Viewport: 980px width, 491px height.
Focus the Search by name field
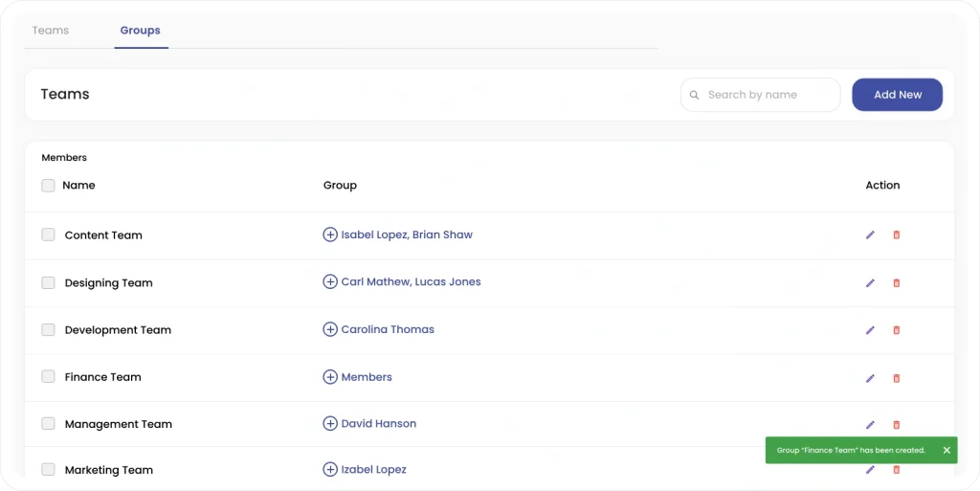pos(761,95)
